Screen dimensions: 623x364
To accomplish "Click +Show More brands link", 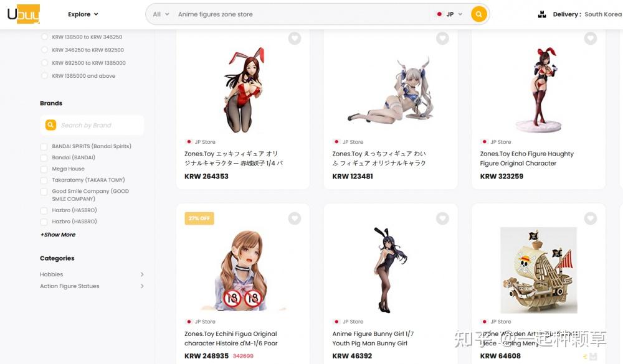I will point(58,235).
